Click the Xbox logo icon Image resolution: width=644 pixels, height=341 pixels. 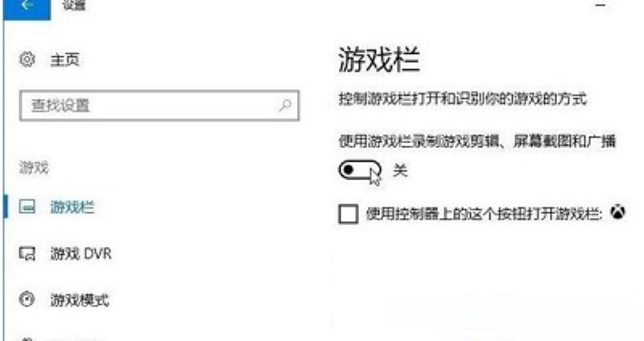(x=617, y=212)
